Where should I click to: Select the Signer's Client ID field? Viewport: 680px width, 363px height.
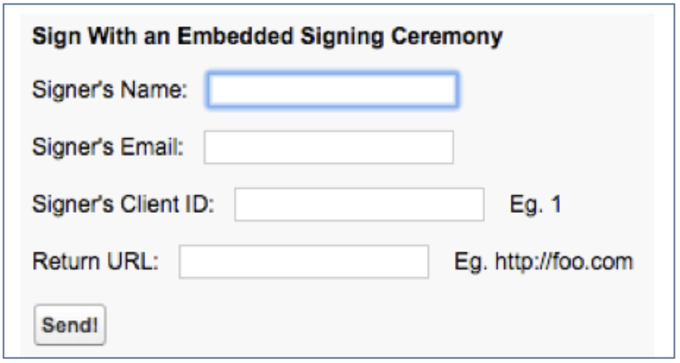(360, 204)
